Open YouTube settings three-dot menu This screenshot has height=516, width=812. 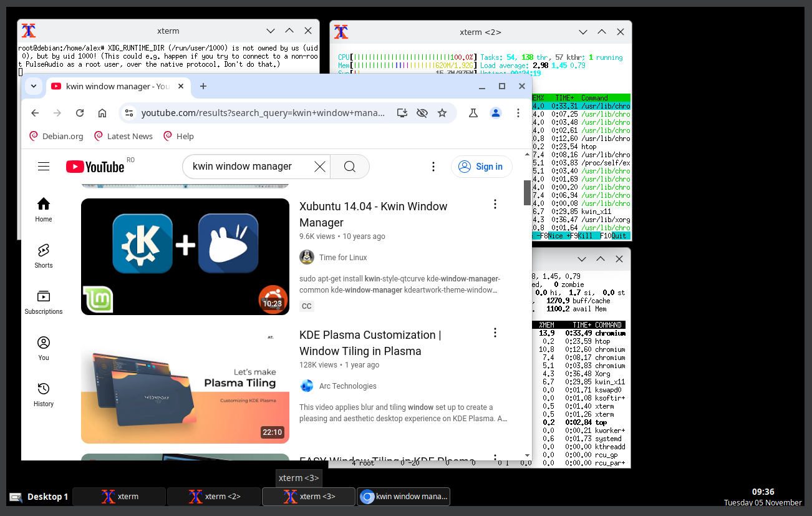pyautogui.click(x=433, y=167)
